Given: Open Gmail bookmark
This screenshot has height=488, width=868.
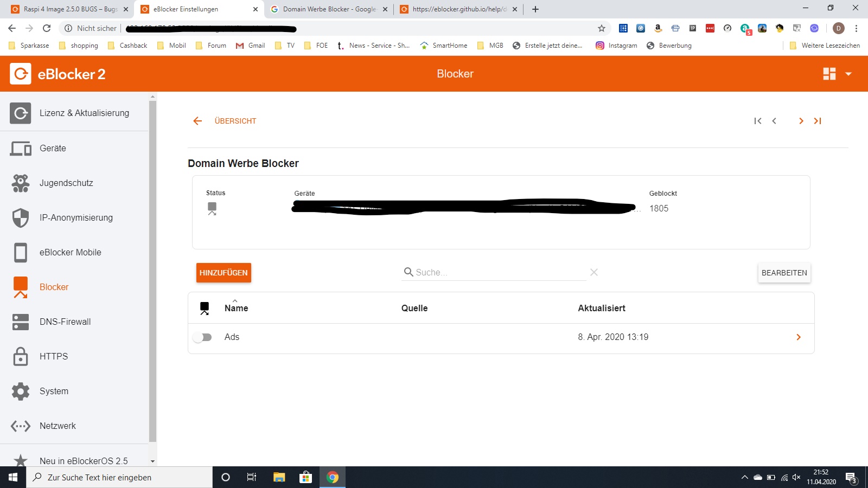Looking at the screenshot, I should 251,46.
